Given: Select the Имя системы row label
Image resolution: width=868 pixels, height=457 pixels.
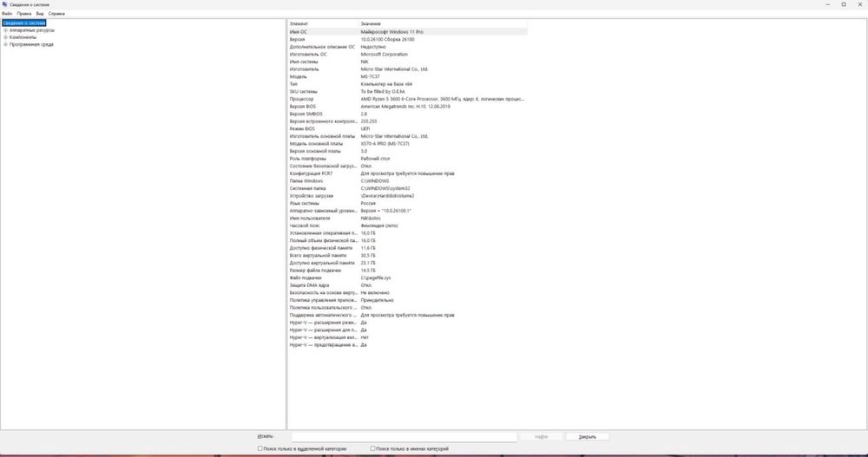Looking at the screenshot, I should tap(304, 62).
